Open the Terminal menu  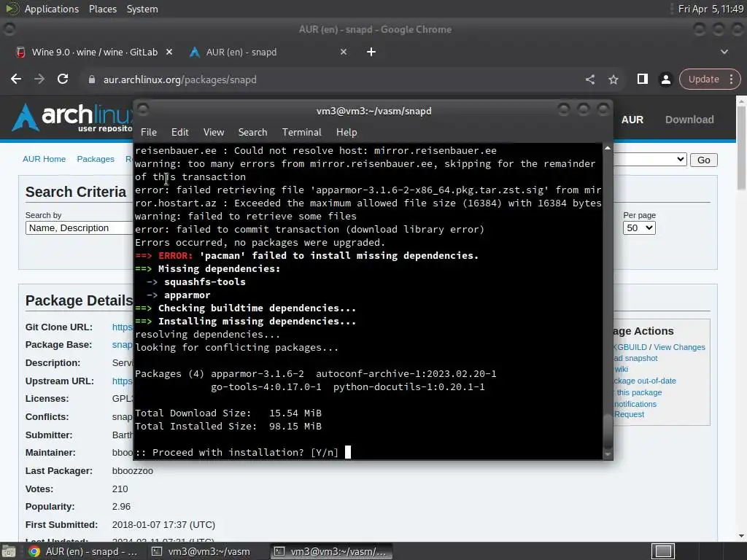pos(301,133)
